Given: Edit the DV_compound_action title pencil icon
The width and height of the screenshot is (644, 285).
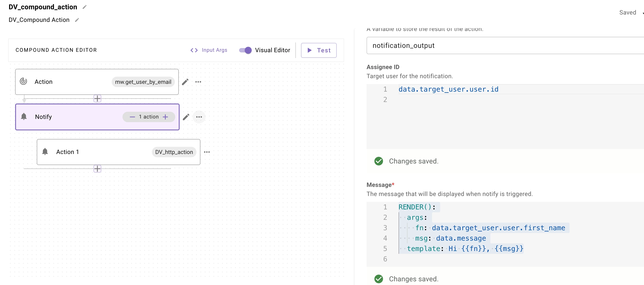Looking at the screenshot, I should tap(84, 7).
